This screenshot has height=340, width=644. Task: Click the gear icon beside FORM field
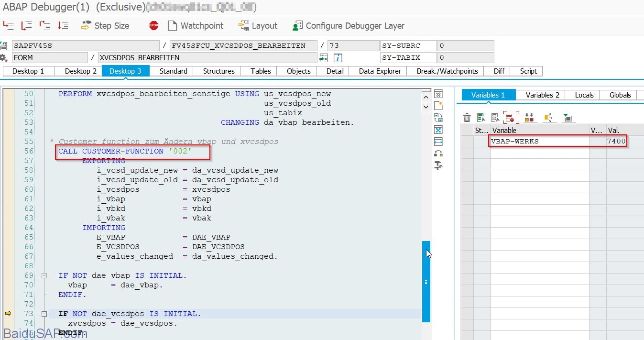pos(4,58)
